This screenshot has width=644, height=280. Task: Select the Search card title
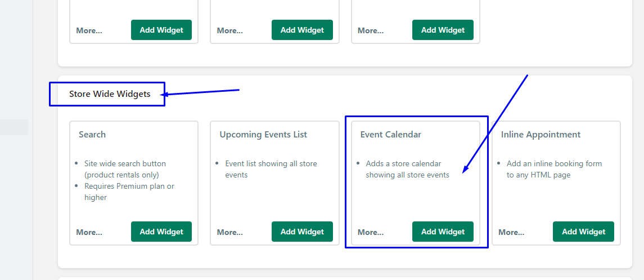(x=92, y=135)
